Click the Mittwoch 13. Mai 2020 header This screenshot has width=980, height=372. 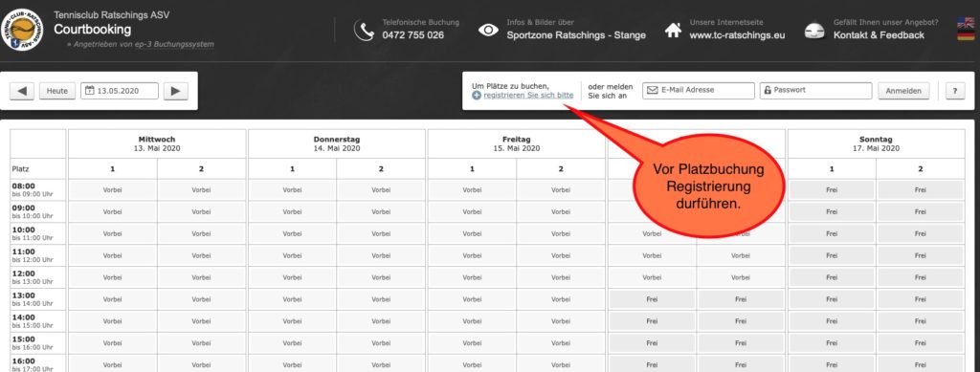(x=157, y=143)
